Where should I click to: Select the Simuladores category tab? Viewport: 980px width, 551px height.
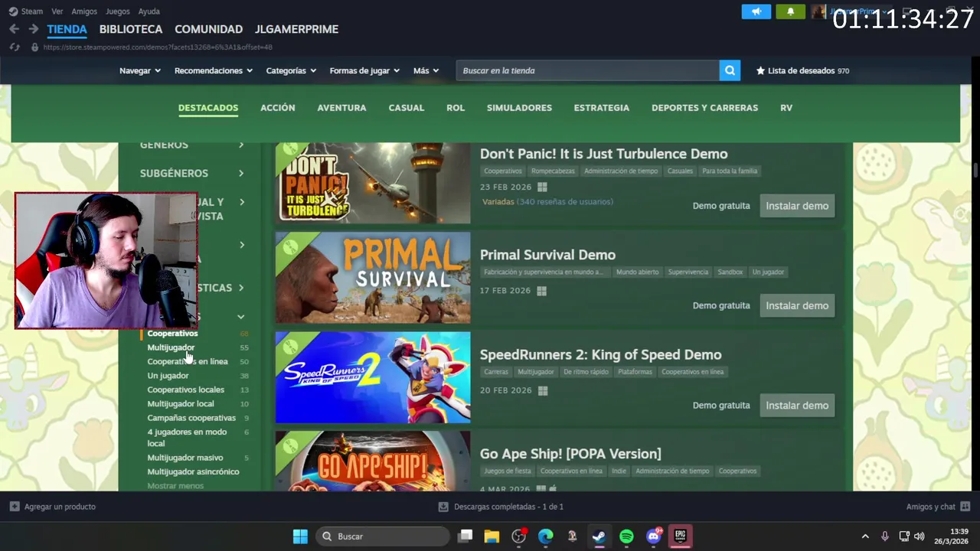519,108
